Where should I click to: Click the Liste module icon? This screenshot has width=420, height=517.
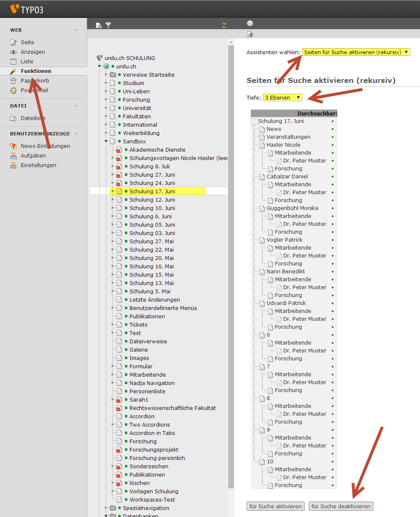(13, 62)
